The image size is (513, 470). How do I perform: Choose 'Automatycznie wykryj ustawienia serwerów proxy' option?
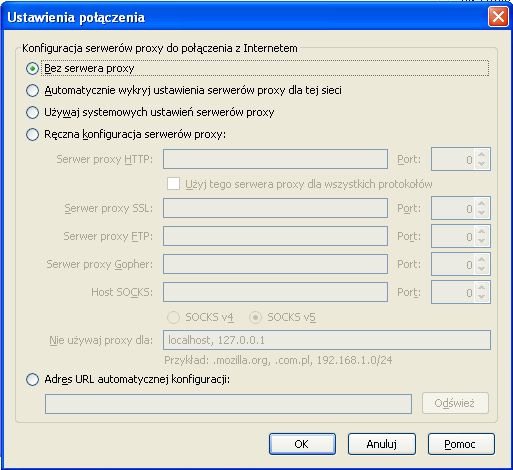pos(32,90)
